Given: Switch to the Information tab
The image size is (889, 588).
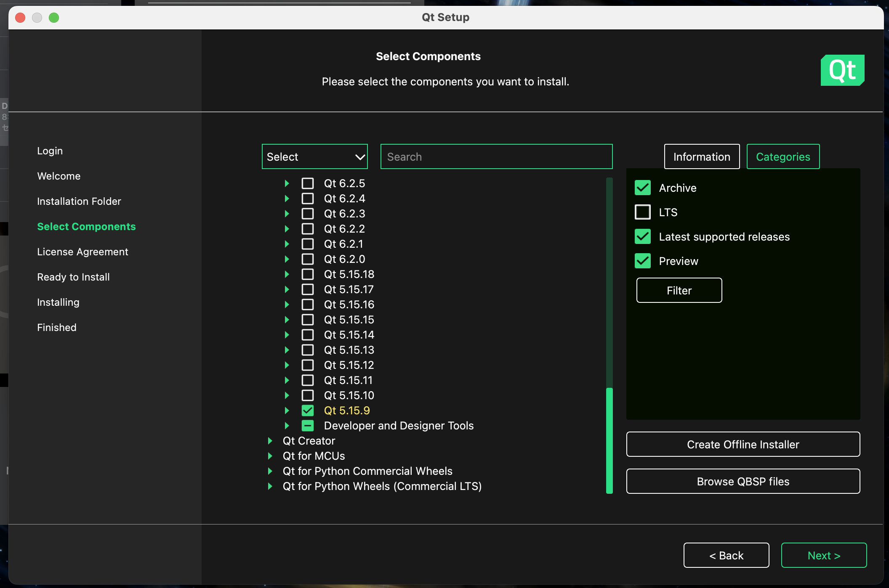Looking at the screenshot, I should [x=702, y=156].
